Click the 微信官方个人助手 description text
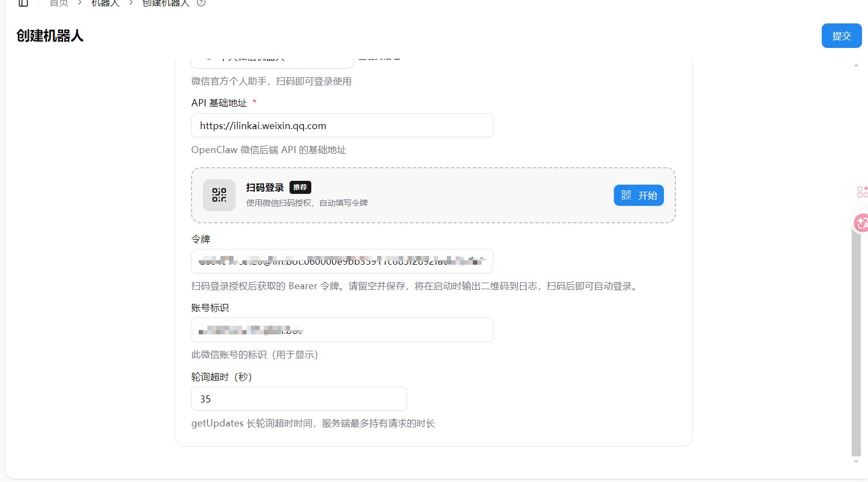The width and height of the screenshot is (868, 482). point(272,81)
